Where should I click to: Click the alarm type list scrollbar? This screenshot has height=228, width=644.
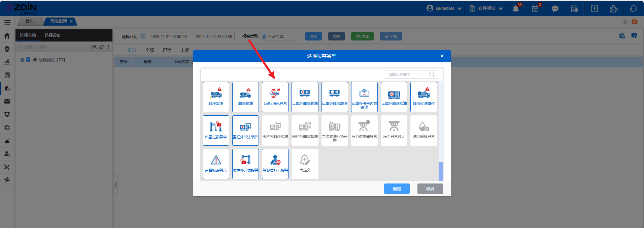pos(440,171)
